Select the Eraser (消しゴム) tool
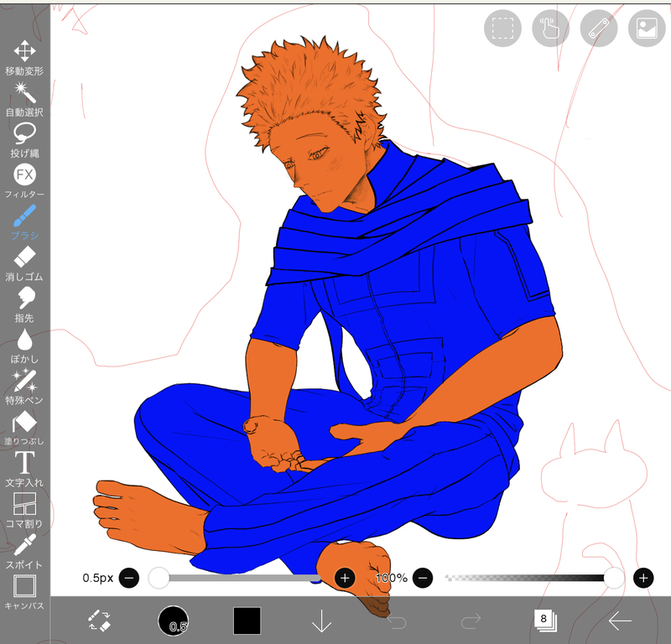Image resolution: width=671 pixels, height=644 pixels. 24,263
